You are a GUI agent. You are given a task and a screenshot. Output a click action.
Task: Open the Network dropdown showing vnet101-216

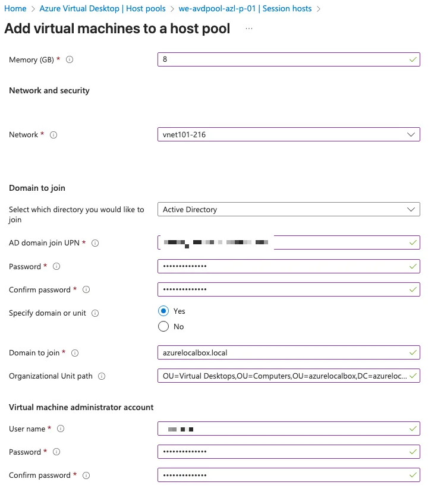288,135
